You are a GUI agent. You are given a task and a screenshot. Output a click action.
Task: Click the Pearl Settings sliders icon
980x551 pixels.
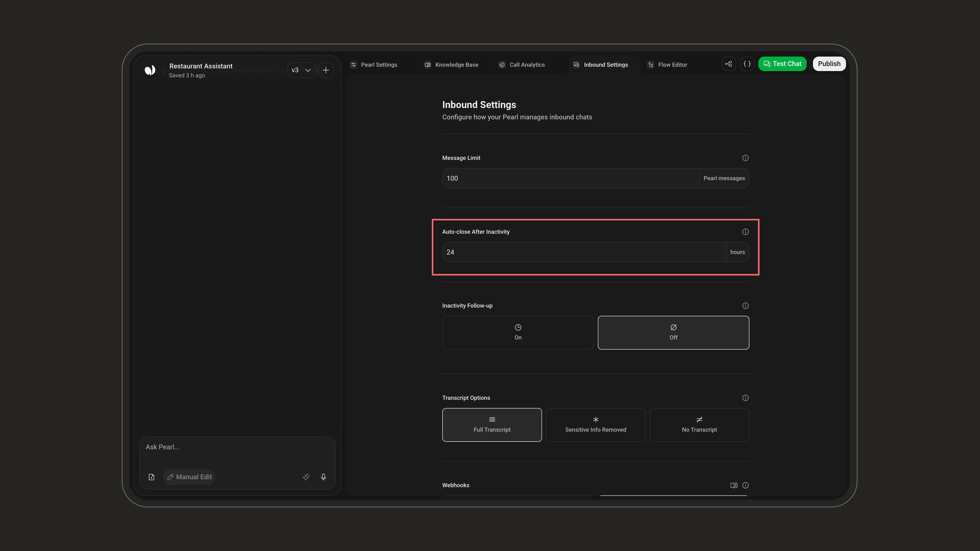point(353,65)
